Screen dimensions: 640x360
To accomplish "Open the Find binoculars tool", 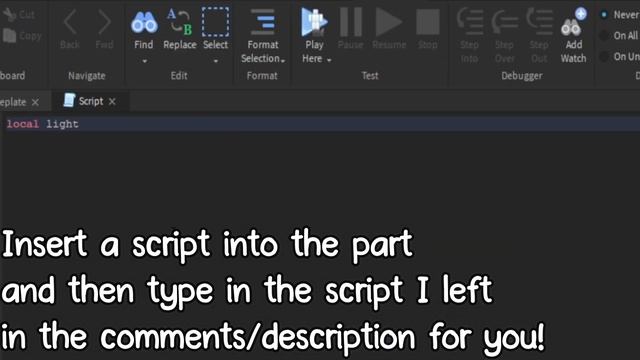I will click(144, 23).
